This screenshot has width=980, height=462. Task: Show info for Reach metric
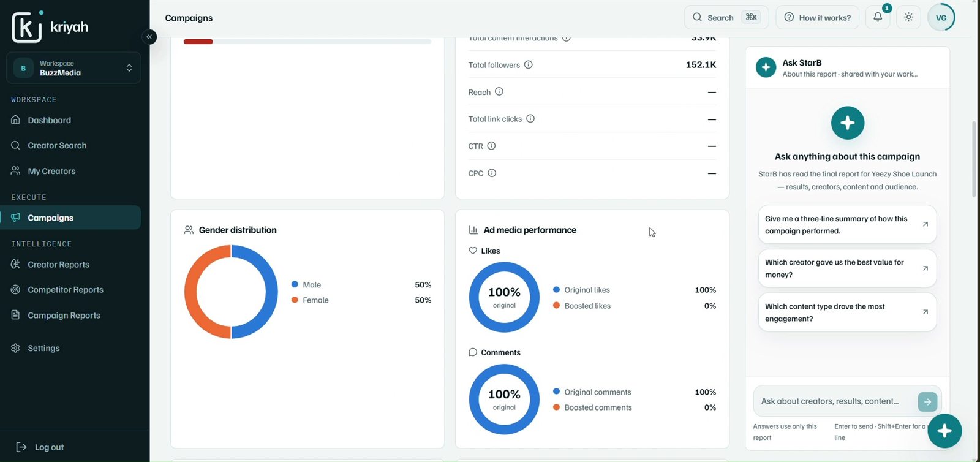[x=499, y=91]
